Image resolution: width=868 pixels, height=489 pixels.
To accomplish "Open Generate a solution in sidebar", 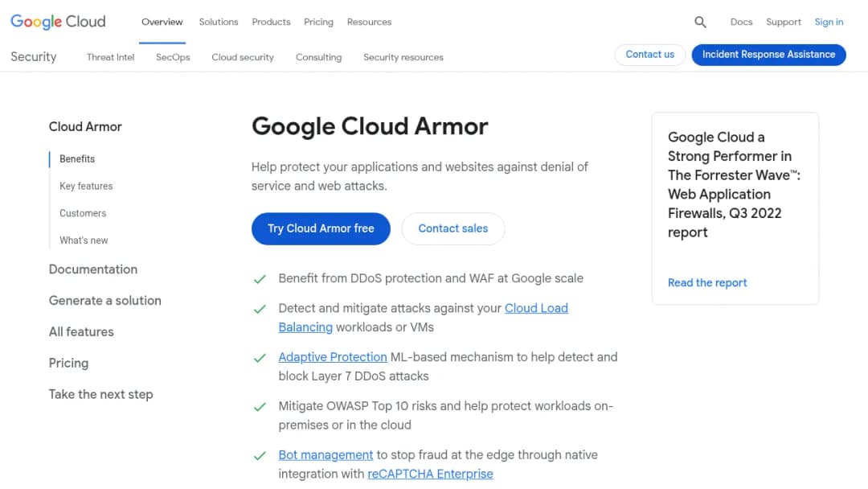I will pos(105,301).
